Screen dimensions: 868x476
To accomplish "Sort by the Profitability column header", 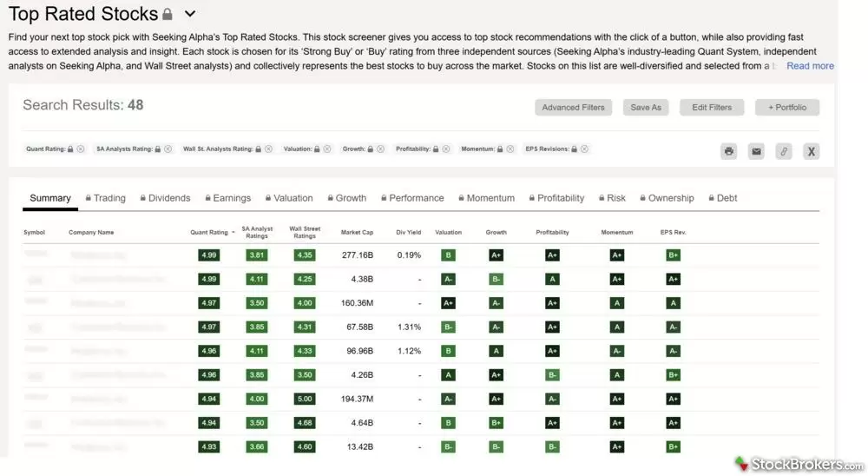I will [x=552, y=233].
